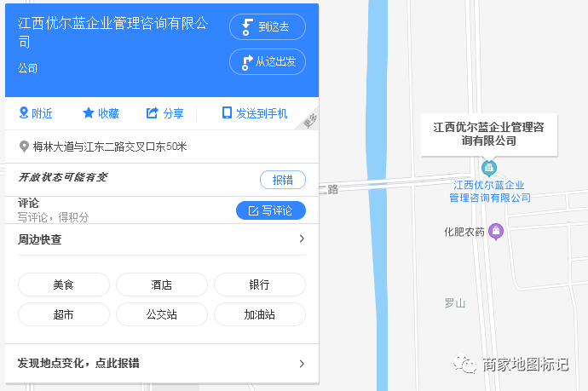Image resolution: width=588 pixels, height=391 pixels.
Task: Select the 酒店 hotel category
Action: click(x=162, y=285)
